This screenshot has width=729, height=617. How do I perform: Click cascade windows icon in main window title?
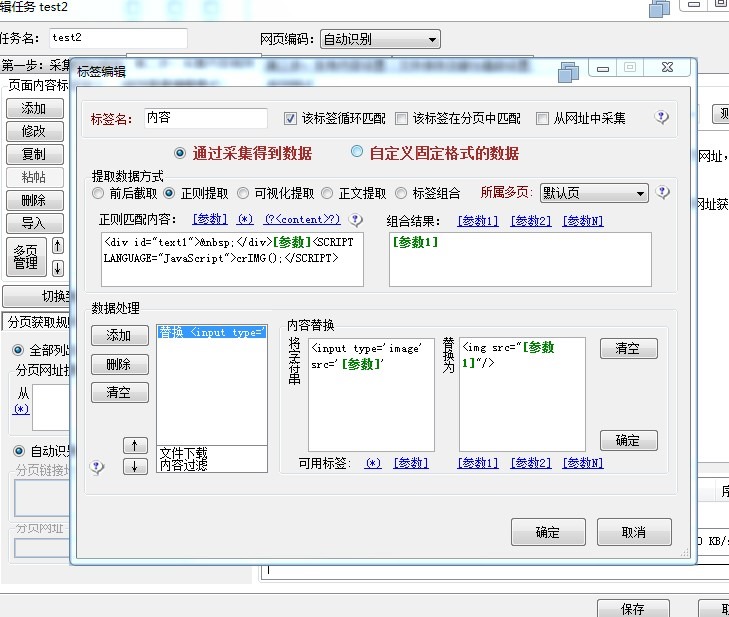(x=659, y=8)
